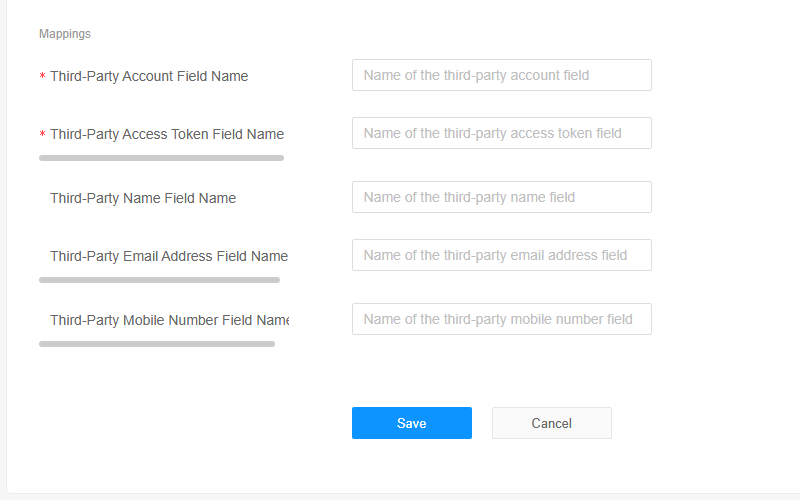Save the mappings form
This screenshot has width=800, height=500.
pyautogui.click(x=412, y=423)
